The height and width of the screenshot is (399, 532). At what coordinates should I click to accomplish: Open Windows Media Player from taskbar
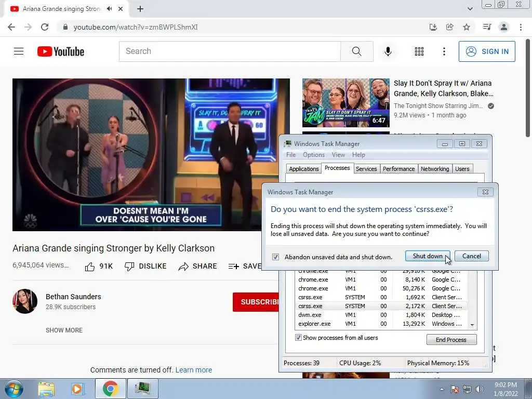pos(77,389)
